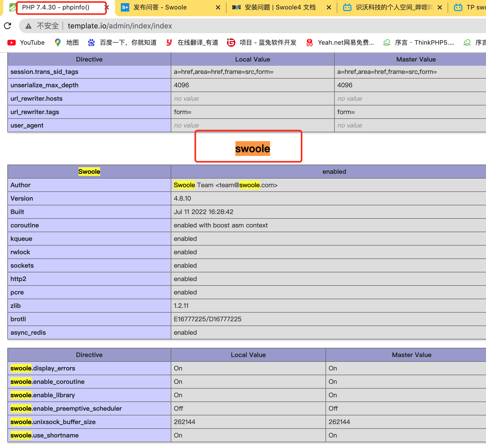Open the YouTube bookmark icon
486x448 pixels.
pyautogui.click(x=12, y=43)
